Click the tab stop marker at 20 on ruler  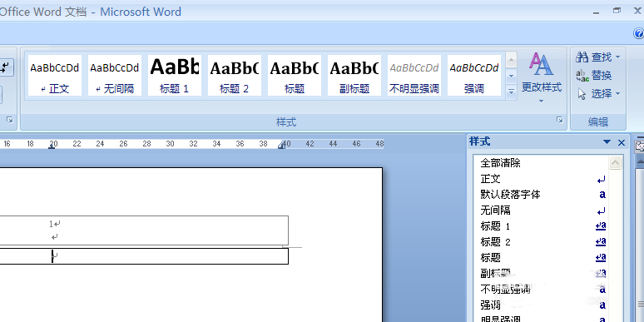(52, 147)
